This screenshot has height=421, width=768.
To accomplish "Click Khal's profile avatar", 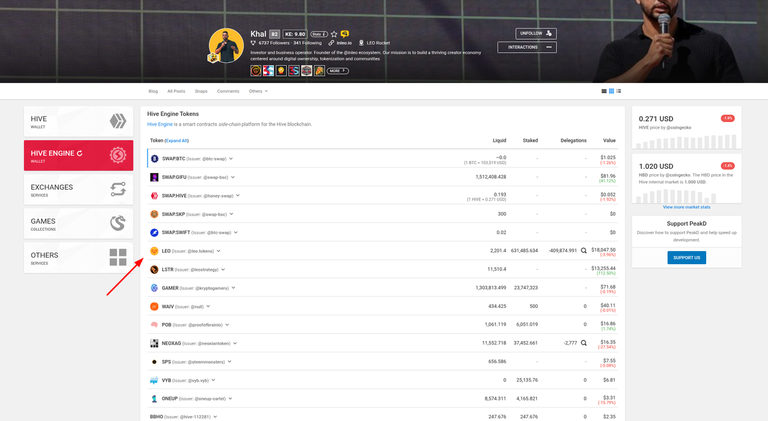I will tap(226, 46).
